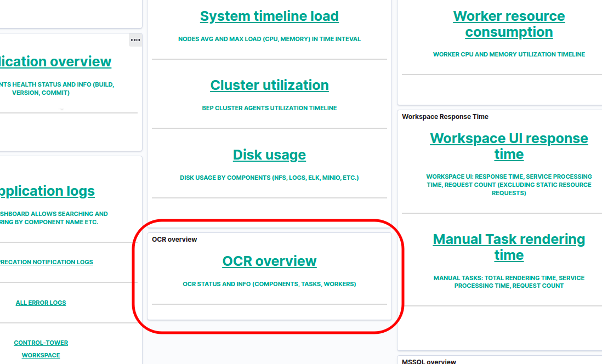Open the CONTROL-TOWER logs link

coord(41,343)
